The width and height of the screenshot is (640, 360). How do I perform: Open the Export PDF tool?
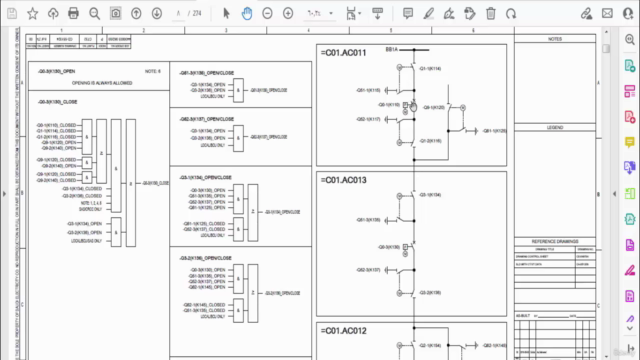pos(630,65)
